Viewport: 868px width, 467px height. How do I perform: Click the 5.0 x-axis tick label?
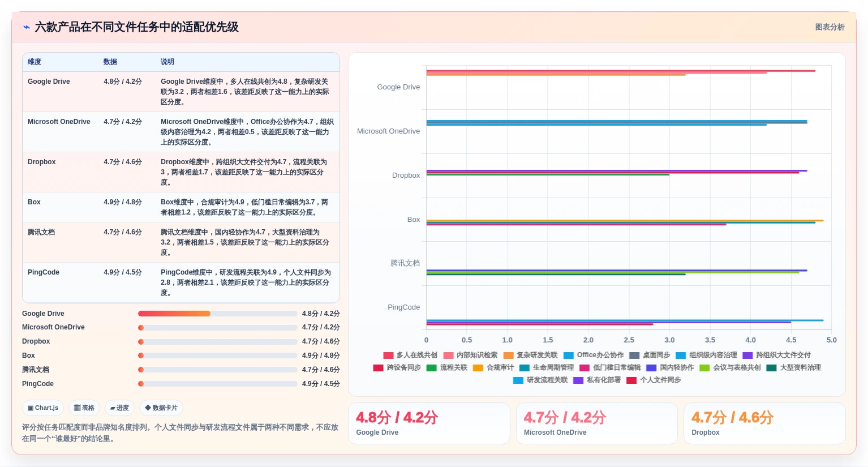(x=831, y=340)
